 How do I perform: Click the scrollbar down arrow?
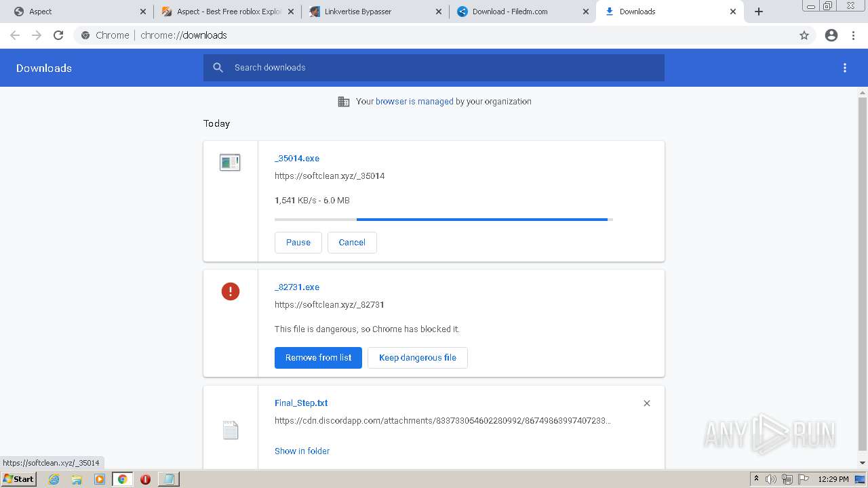(863, 463)
